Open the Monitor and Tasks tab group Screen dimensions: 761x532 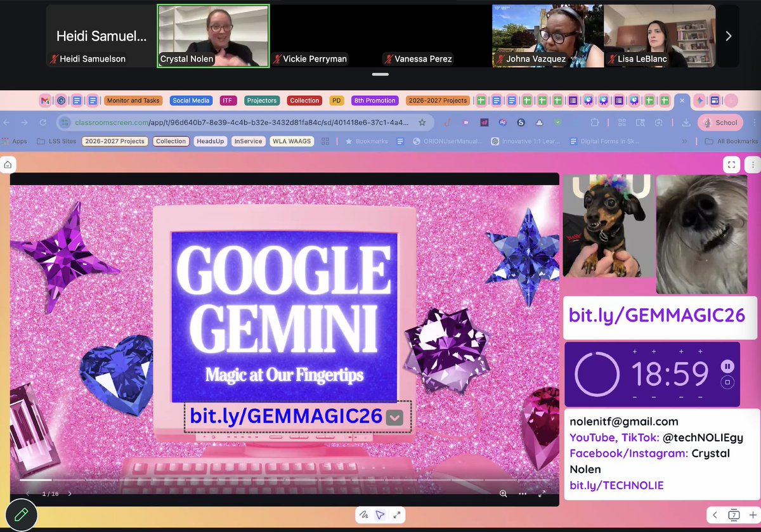pos(133,100)
